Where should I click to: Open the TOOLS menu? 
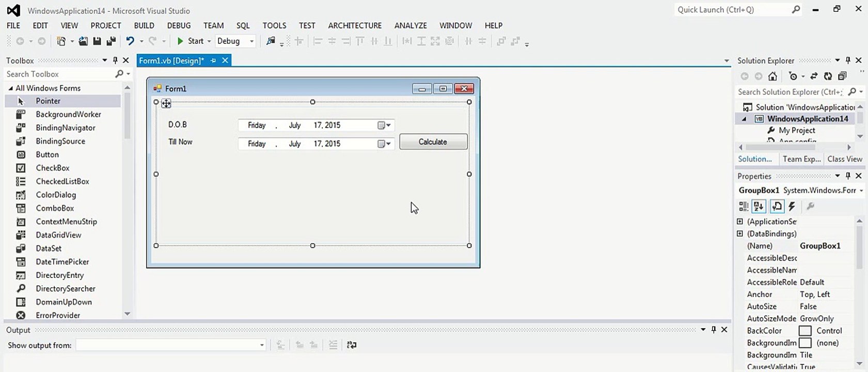coord(274,25)
